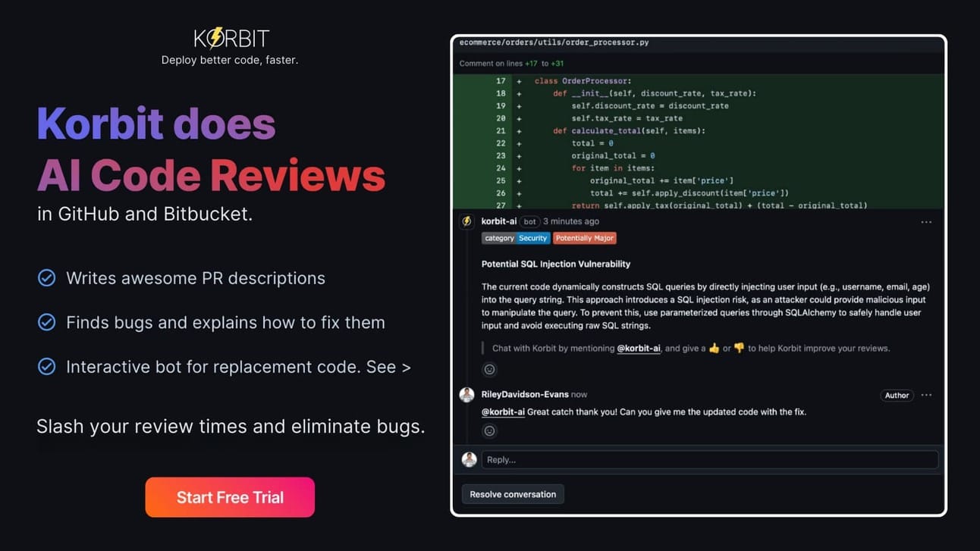
Task: Click the user avatar beside the Reply box
Action: 470,459
